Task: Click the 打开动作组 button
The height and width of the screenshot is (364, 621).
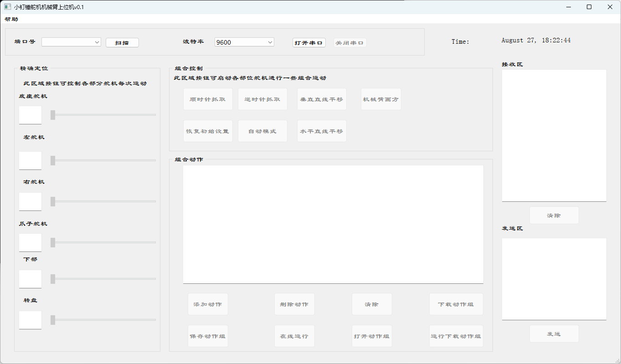Action: pos(372,336)
